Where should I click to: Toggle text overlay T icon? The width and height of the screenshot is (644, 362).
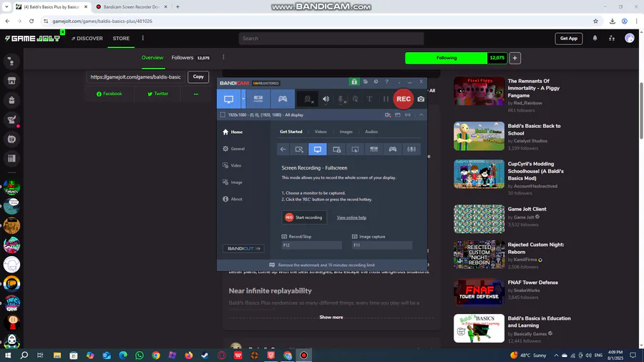click(x=370, y=99)
